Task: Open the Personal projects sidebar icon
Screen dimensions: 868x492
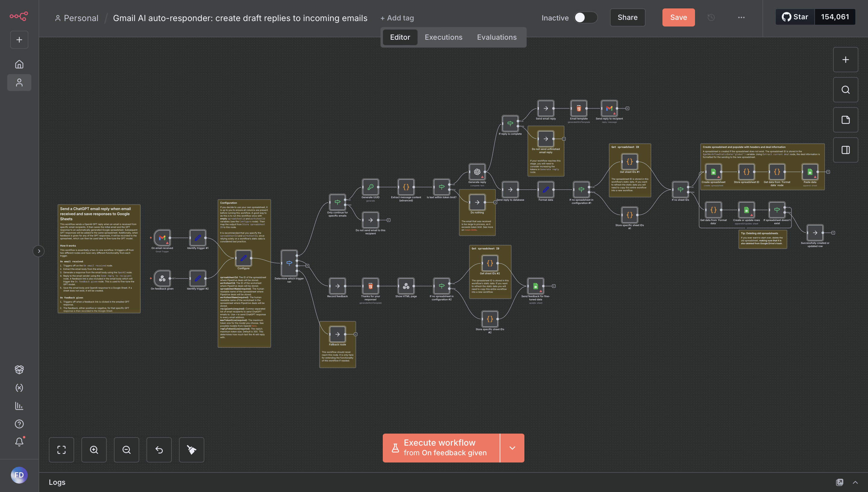Action: pos(19,83)
